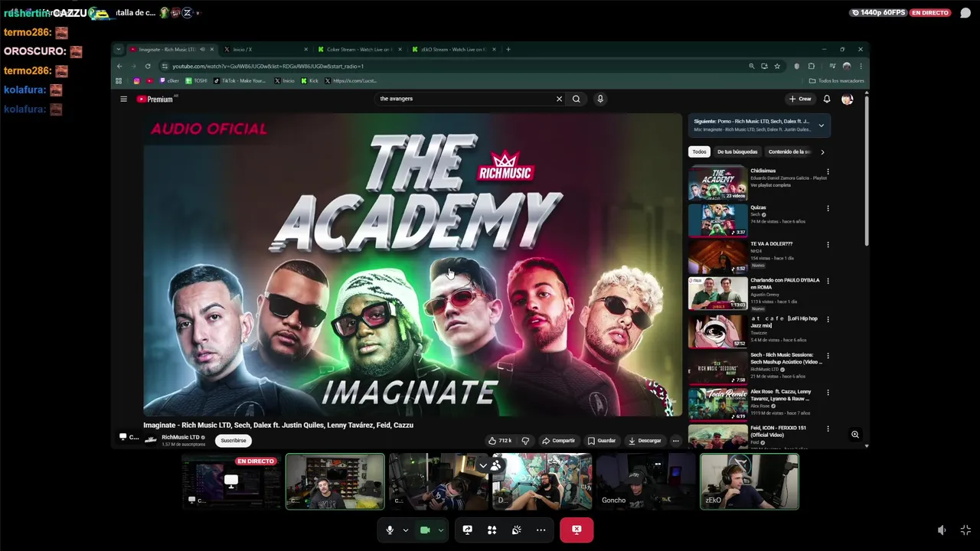The height and width of the screenshot is (551, 980).
Task: Clear the YouTube search text with X
Action: pyautogui.click(x=559, y=99)
